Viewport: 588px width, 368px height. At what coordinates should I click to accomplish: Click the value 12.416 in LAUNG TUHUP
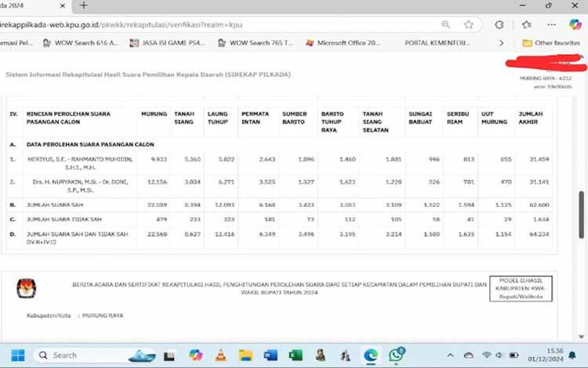225,234
